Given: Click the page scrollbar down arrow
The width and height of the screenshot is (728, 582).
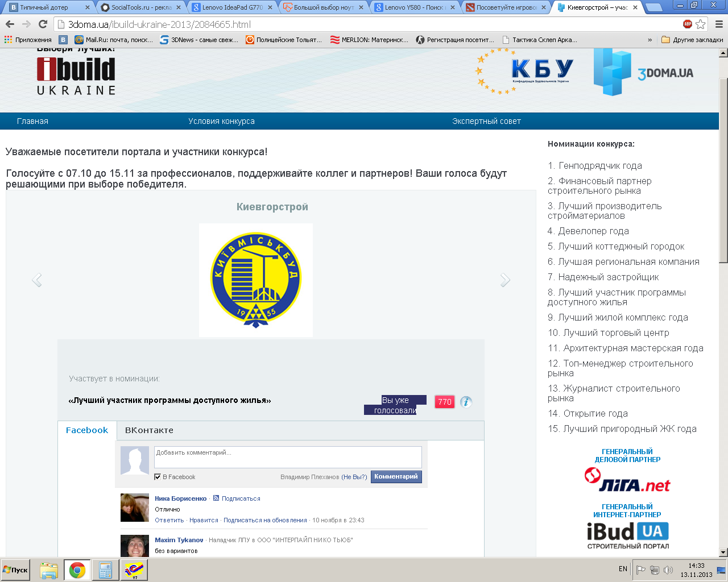Looking at the screenshot, I should tap(723, 552).
